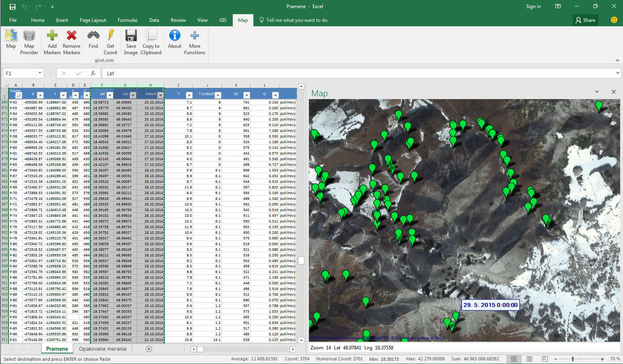The image size is (623, 364).
Task: Click green marker at map top-right corner
Action: point(599,107)
